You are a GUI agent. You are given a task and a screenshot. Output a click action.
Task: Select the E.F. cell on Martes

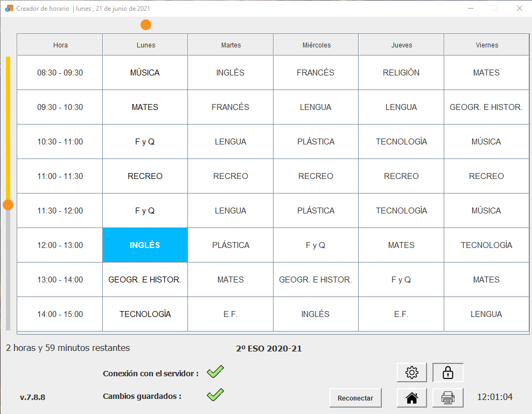tap(230, 314)
